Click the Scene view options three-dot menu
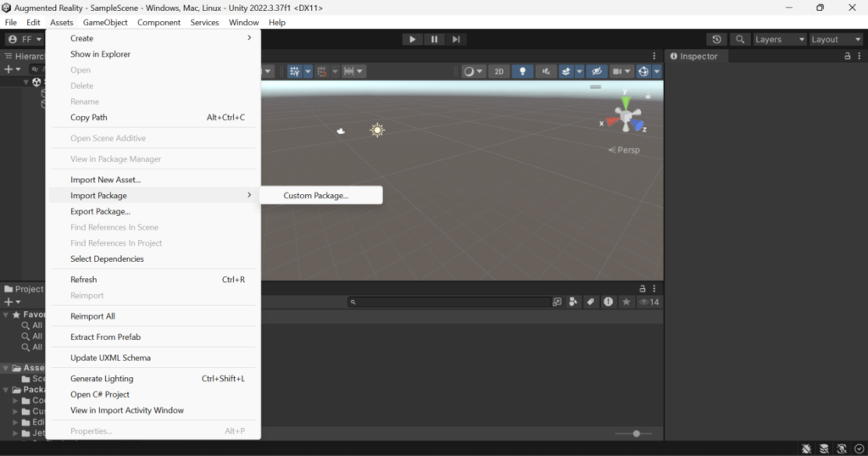 point(654,56)
